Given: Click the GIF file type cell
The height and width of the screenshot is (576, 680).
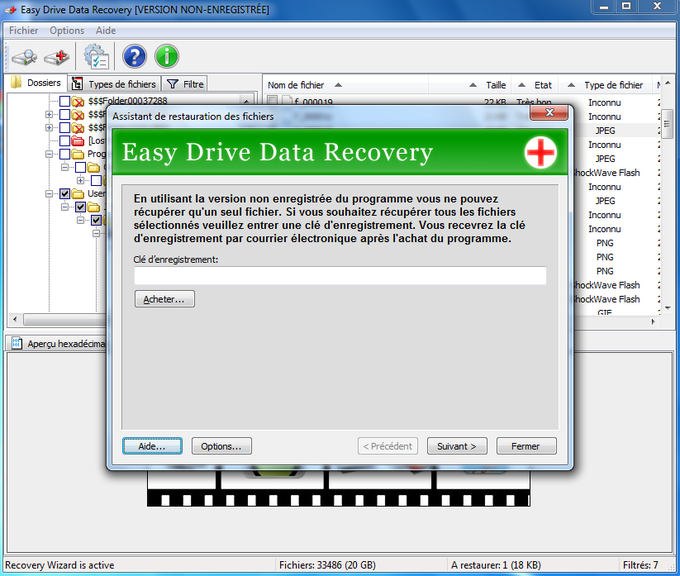Looking at the screenshot, I should (604, 312).
